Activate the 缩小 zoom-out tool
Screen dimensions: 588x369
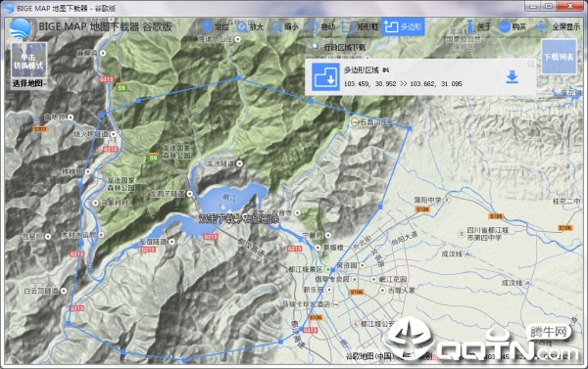[284, 26]
